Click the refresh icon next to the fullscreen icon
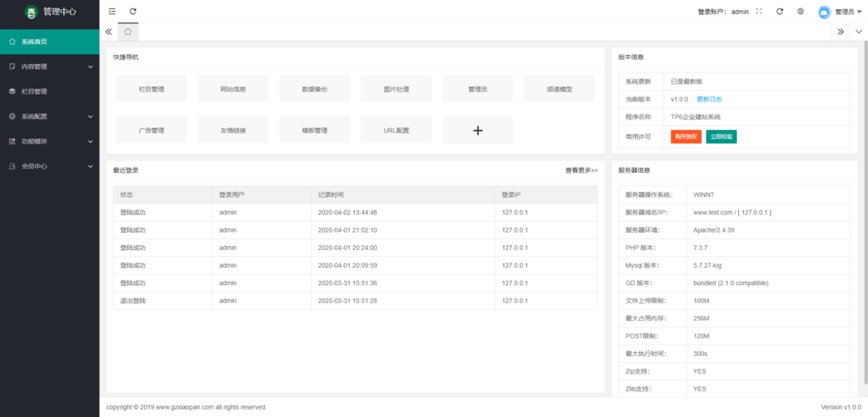Viewport: 868px width, 417px height. pos(780,12)
